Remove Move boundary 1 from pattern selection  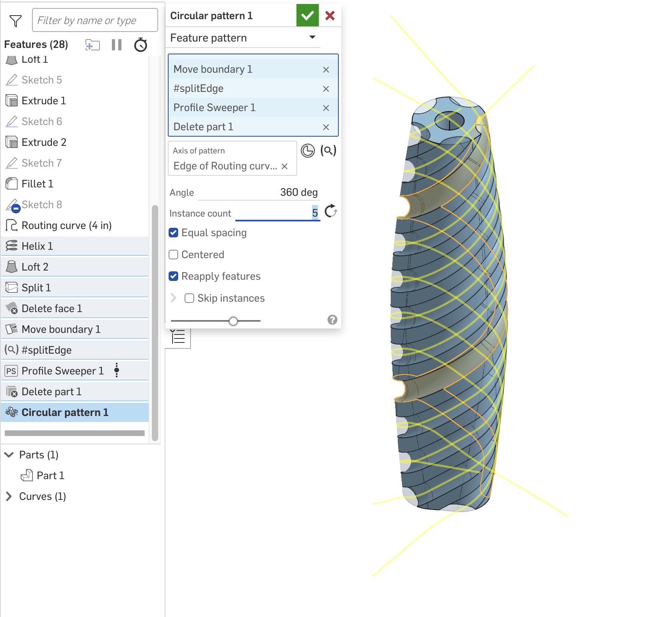[x=326, y=70]
